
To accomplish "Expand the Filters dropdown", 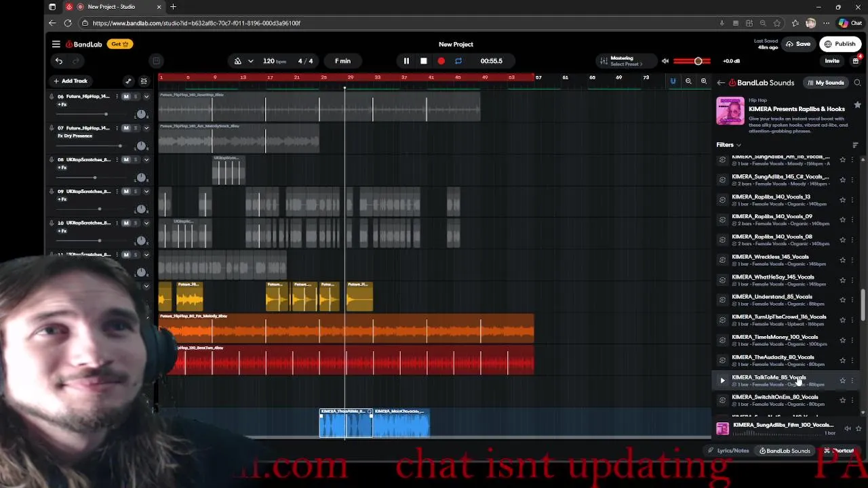I will tap(729, 145).
